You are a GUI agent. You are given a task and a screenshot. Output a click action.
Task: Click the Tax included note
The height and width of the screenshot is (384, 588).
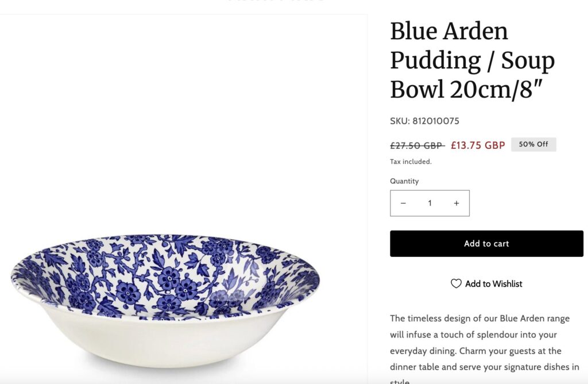(411, 162)
